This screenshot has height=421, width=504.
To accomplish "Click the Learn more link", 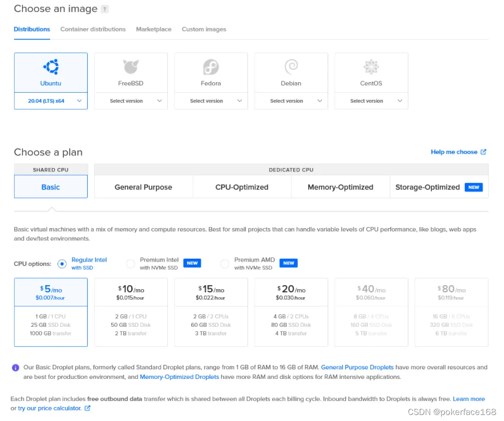I will tap(468, 399).
